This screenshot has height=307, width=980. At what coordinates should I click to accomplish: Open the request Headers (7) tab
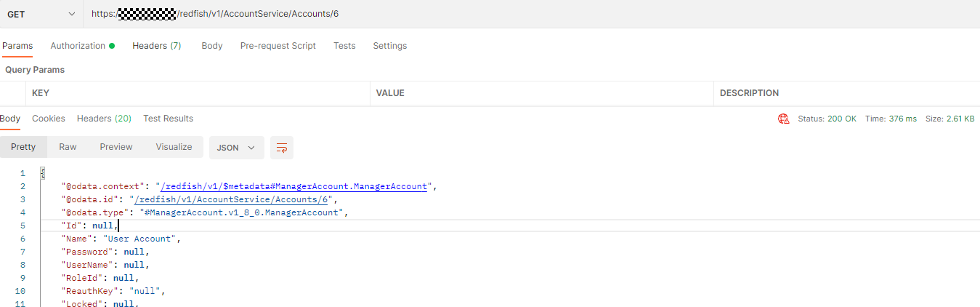point(156,46)
